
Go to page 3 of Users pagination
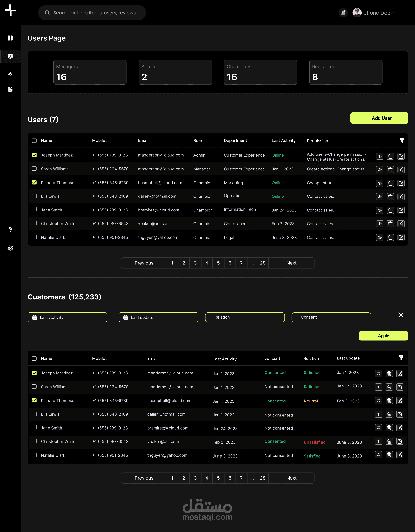point(195,263)
